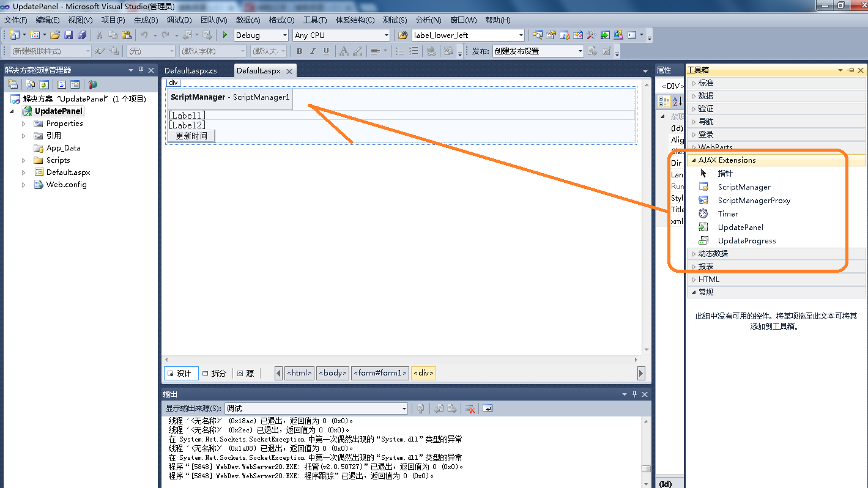Click the 更新时间 button in designer
This screenshot has height=488, width=868.
tap(191, 136)
